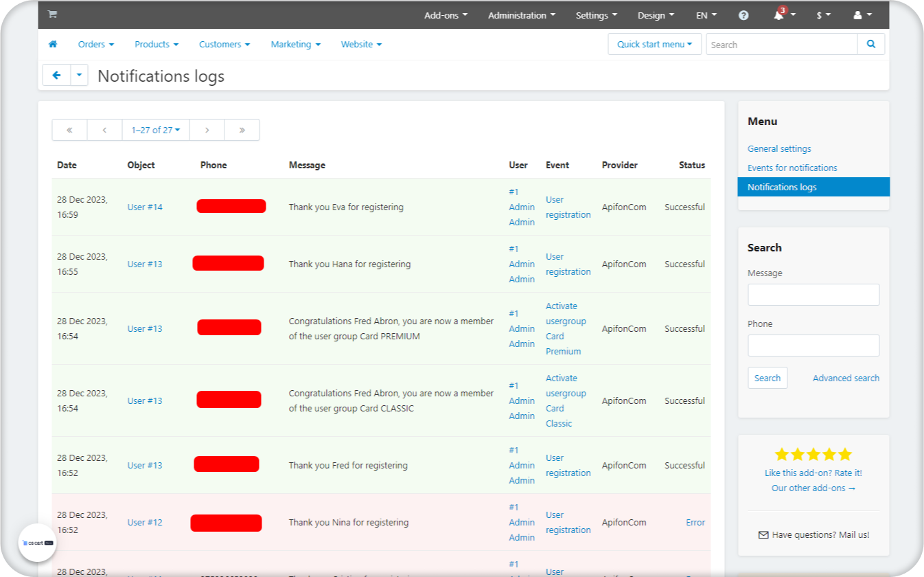
Task: Select the Card PREMIUM congratulations message text
Action: (x=391, y=328)
